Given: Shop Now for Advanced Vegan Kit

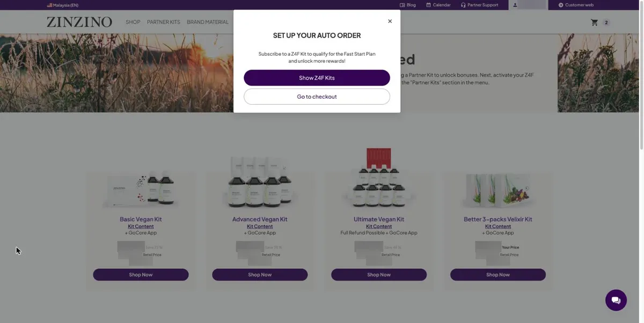Looking at the screenshot, I should click(260, 275).
